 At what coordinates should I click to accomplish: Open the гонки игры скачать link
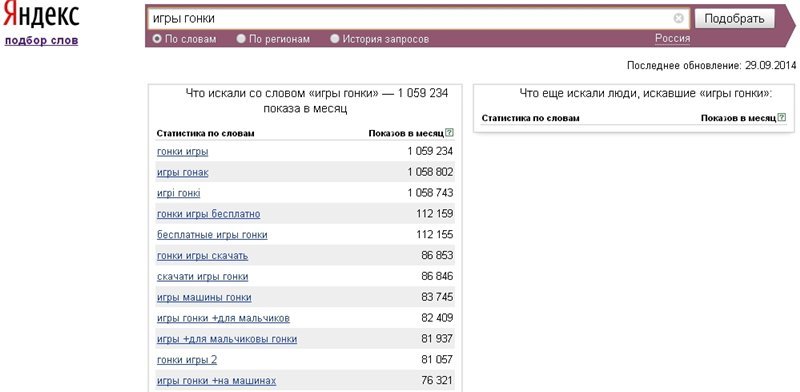pyautogui.click(x=203, y=256)
